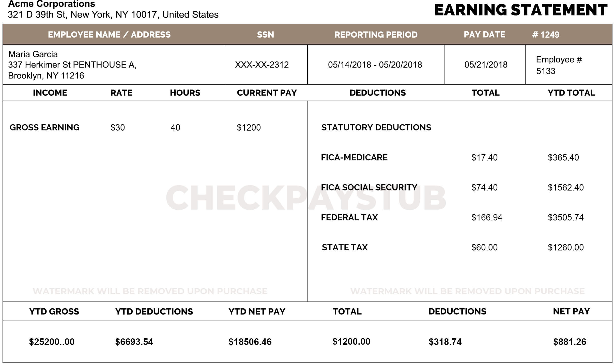Select the $1200 current pay amount
Image resolution: width=615 pixels, height=364 pixels.
point(249,128)
